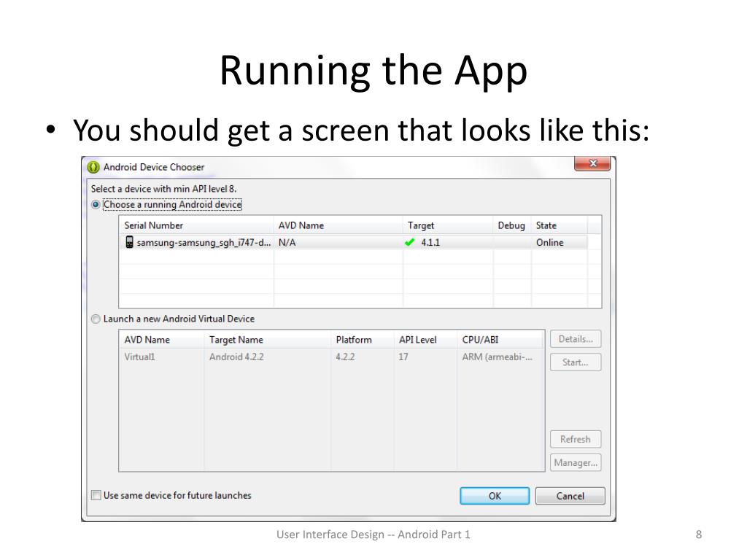This screenshot has width=747, height=560.
Task: Click the Target column header
Action: tap(448, 225)
